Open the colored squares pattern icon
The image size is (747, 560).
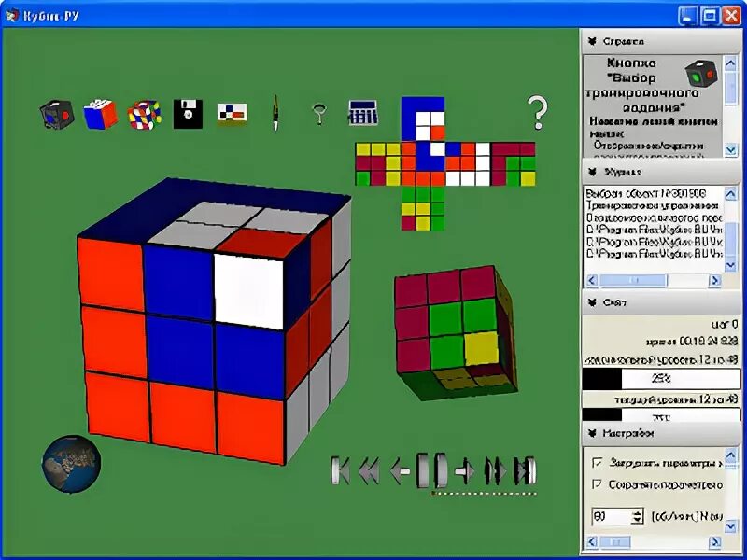click(232, 114)
